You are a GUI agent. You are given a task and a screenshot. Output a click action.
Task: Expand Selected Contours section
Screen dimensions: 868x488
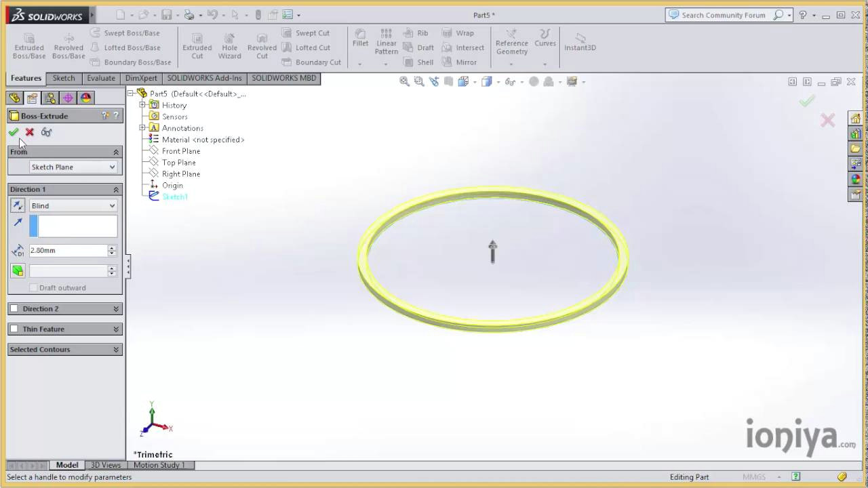[116, 349]
